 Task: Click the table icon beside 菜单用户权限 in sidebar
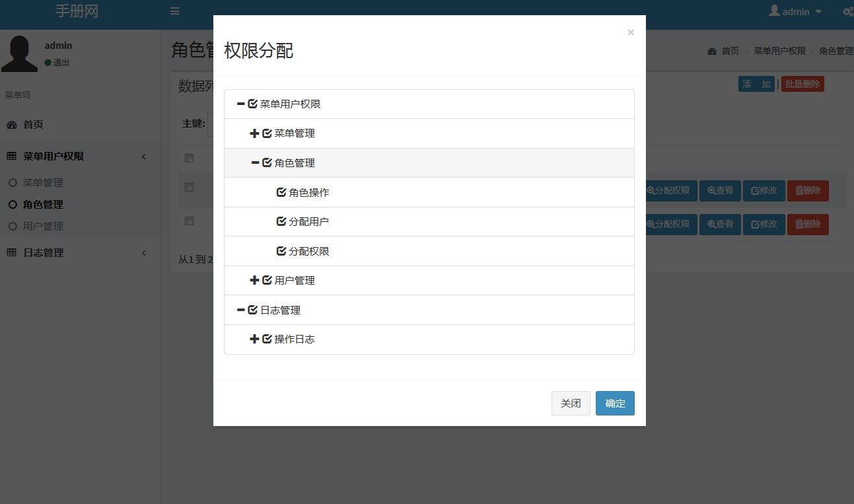click(x=11, y=157)
